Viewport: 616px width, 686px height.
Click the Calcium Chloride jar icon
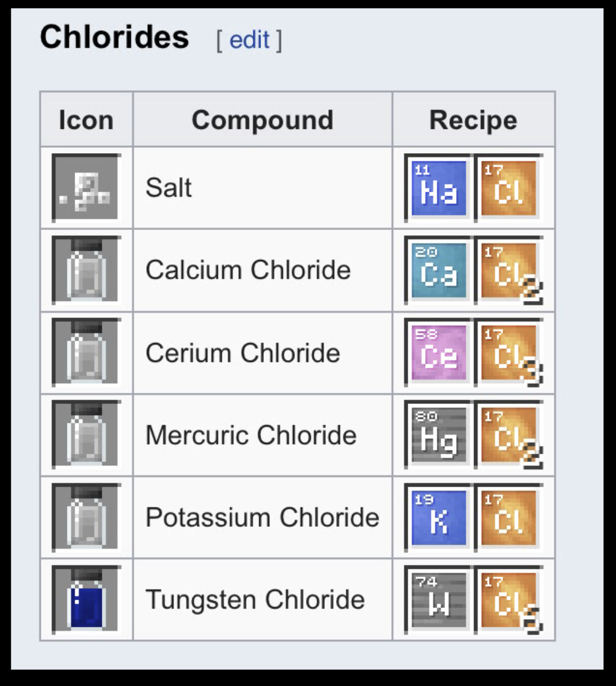[86, 270]
